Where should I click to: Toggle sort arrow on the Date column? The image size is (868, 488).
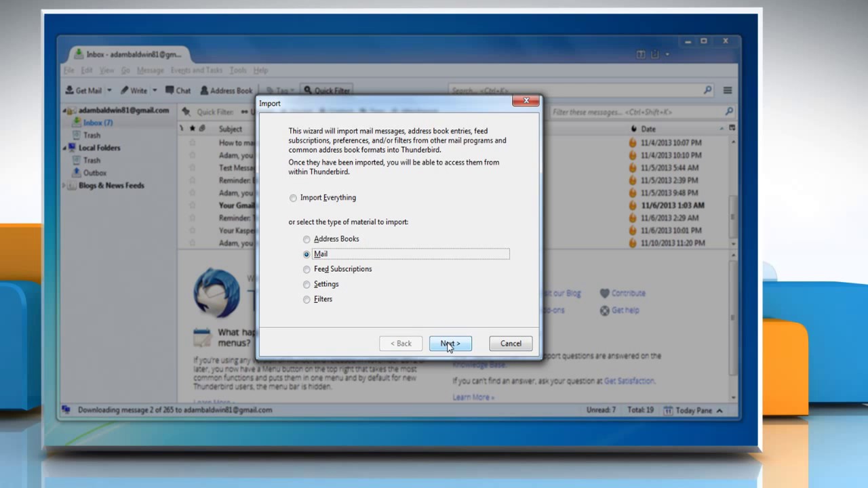pos(722,128)
